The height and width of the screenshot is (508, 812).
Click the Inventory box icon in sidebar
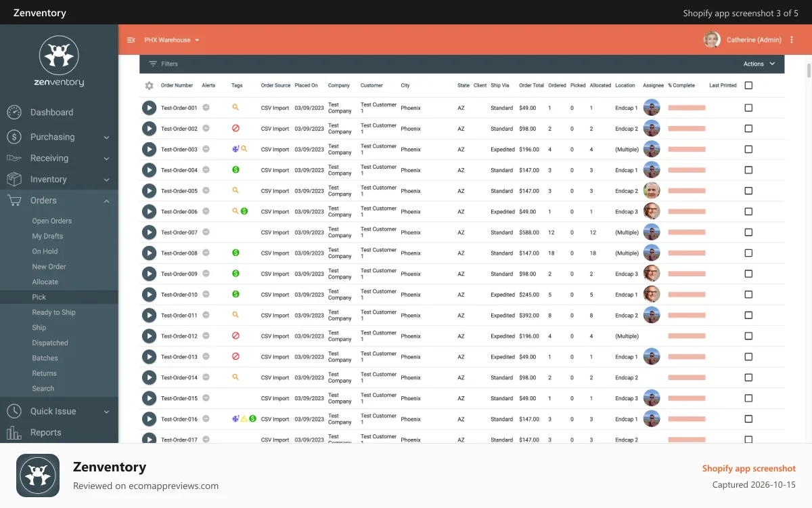pyautogui.click(x=14, y=179)
